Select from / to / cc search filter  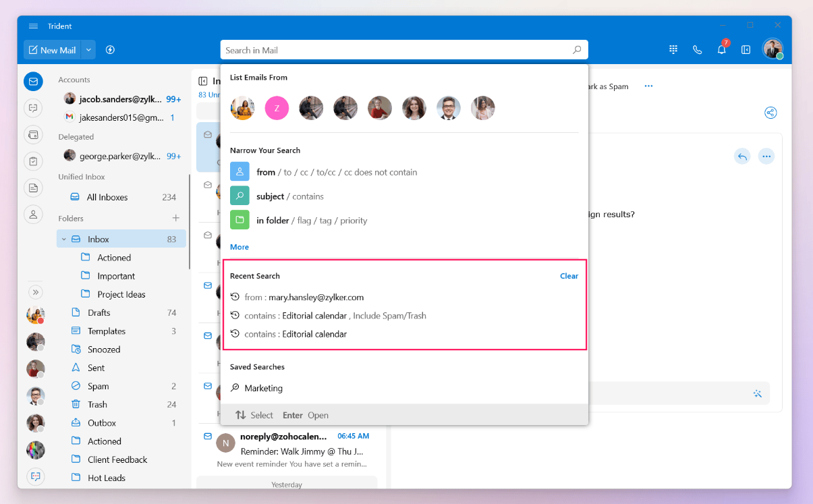(404, 172)
